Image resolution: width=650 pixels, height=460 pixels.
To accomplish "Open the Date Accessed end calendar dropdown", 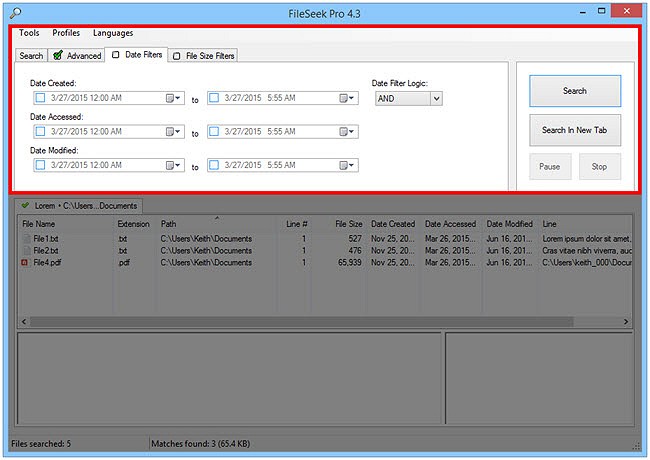I will coord(347,132).
